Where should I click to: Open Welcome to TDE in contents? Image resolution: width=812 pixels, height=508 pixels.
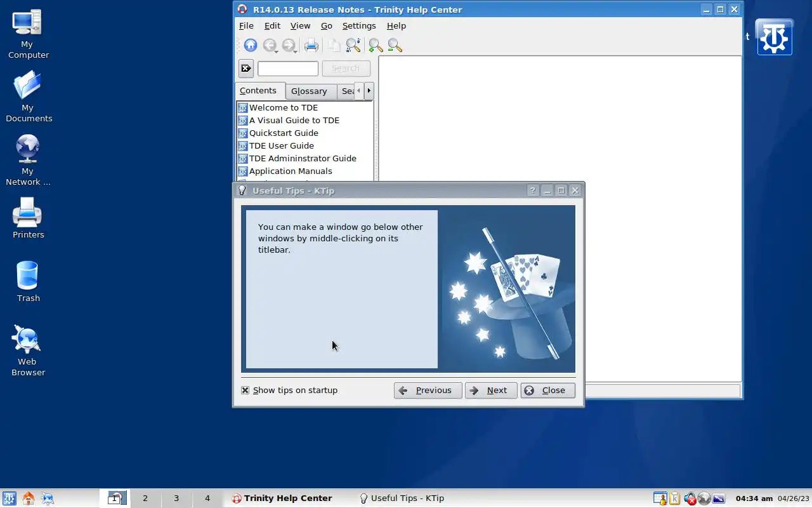coord(284,107)
